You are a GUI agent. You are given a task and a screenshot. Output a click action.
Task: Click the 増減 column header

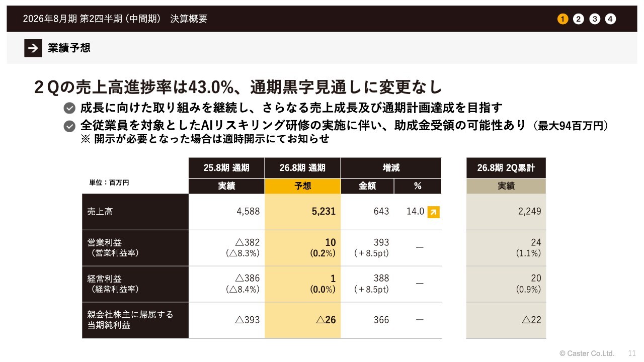[391, 168]
